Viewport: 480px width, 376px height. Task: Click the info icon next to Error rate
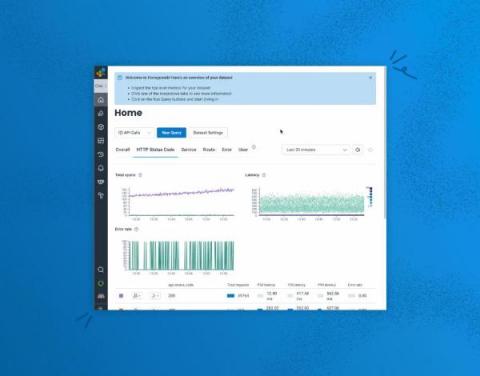click(136, 229)
